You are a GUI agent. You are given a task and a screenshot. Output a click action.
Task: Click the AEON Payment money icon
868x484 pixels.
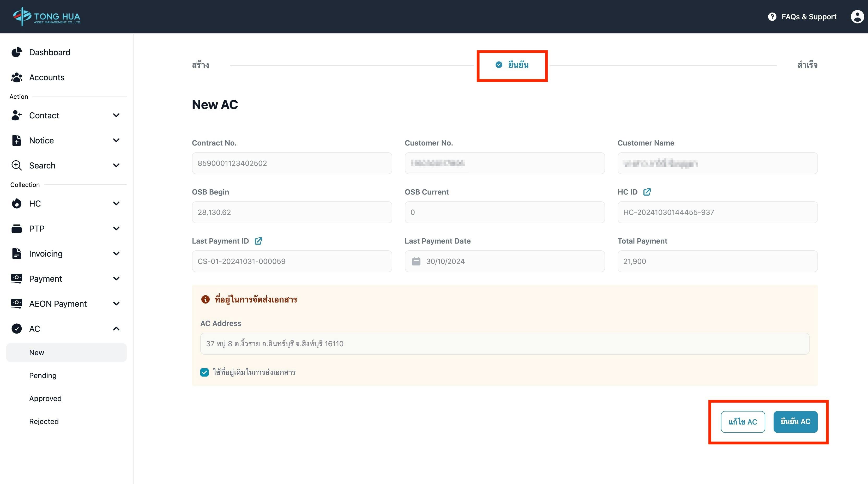coord(16,304)
